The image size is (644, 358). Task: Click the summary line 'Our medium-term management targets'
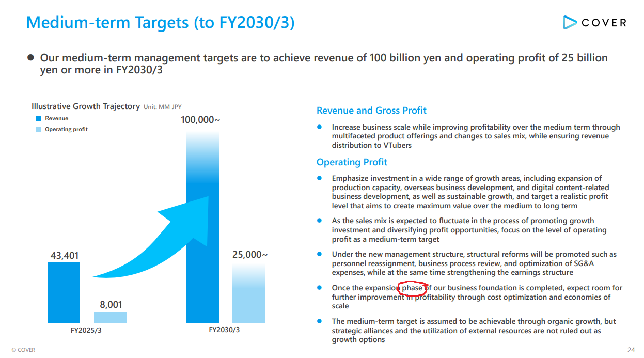[324, 64]
